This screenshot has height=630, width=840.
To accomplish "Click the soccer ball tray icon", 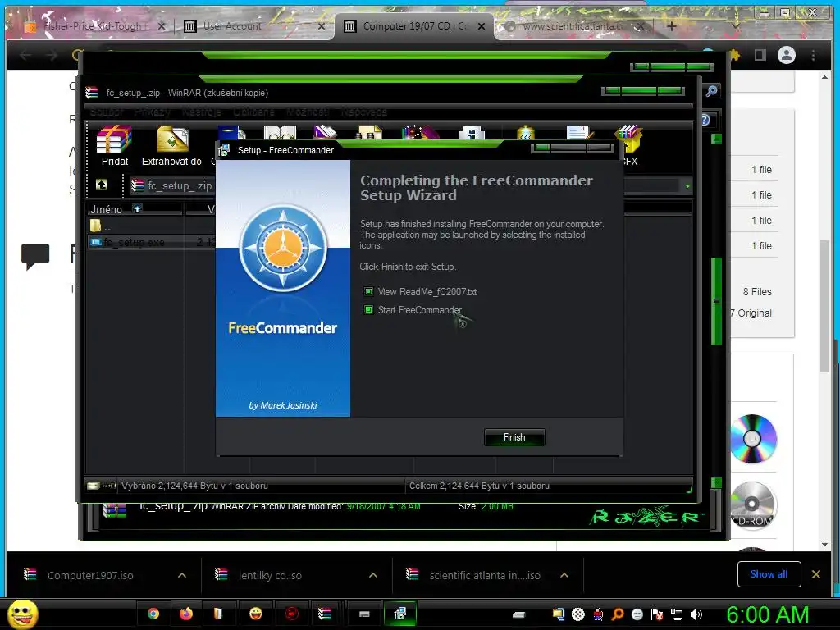I will pos(578,614).
